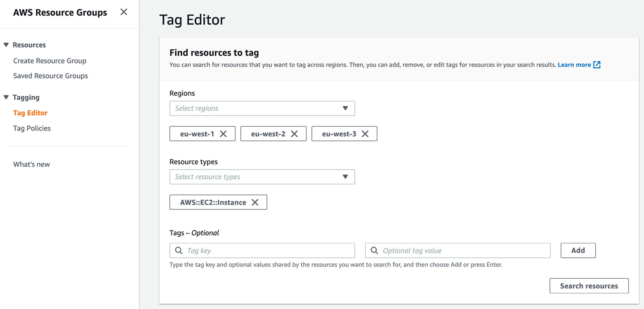Image resolution: width=644 pixels, height=309 pixels.
Task: Click the AWS Resource Groups sidebar title
Action: coord(60,13)
